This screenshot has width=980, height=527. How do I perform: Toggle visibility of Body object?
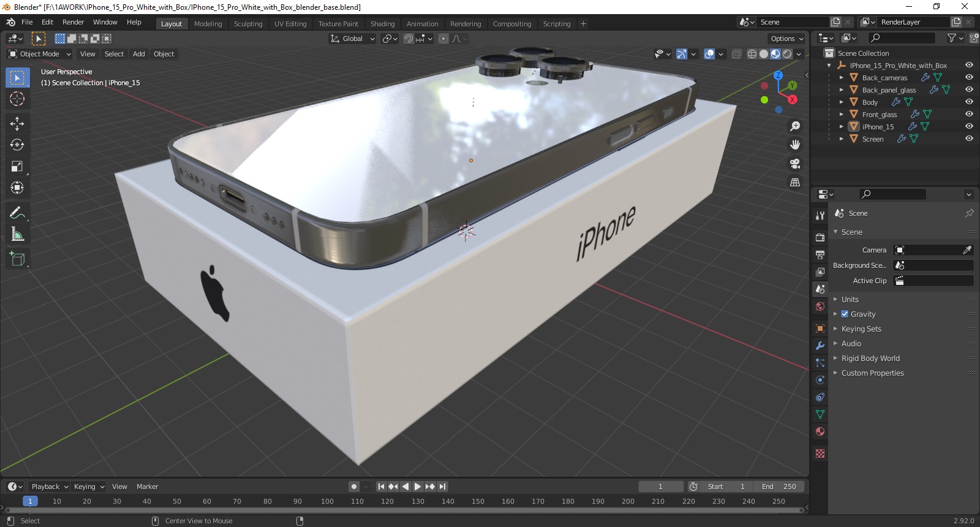[x=969, y=102]
